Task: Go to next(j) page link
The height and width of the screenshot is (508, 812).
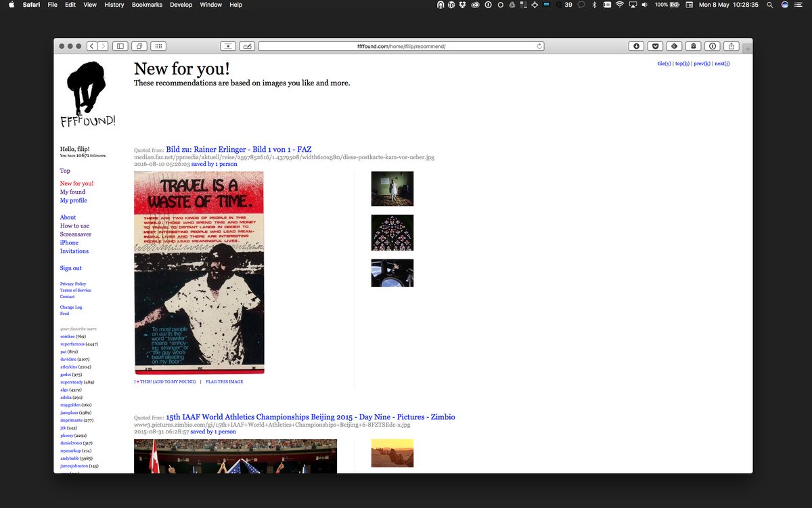Action: [722, 63]
